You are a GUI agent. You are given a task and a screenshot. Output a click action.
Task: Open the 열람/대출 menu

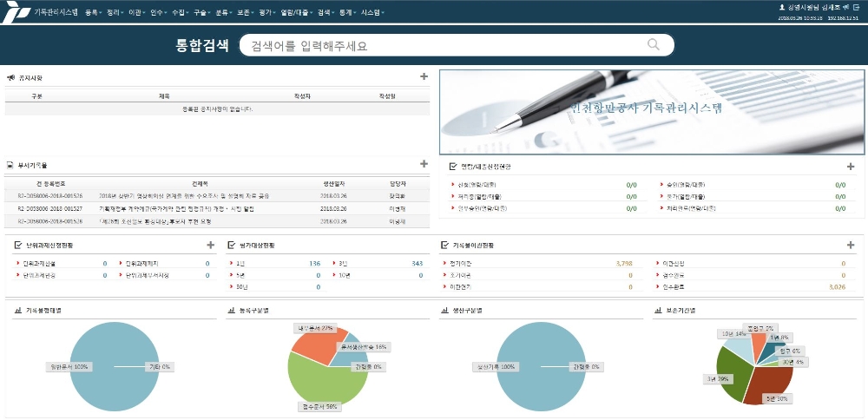pos(297,12)
